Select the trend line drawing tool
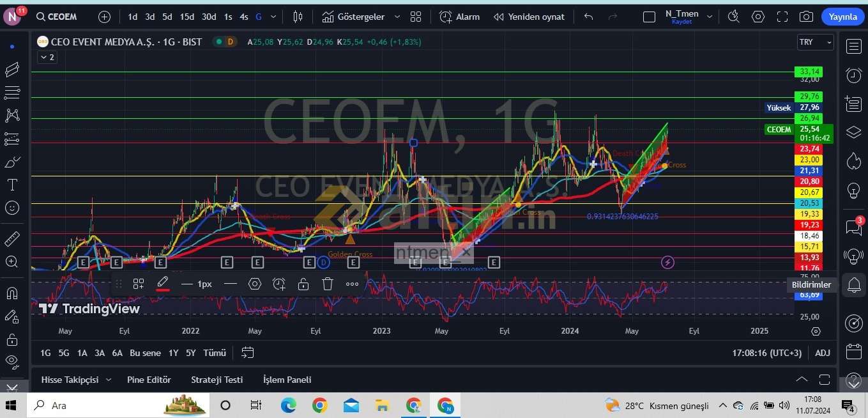The image size is (868, 418). click(x=11, y=69)
